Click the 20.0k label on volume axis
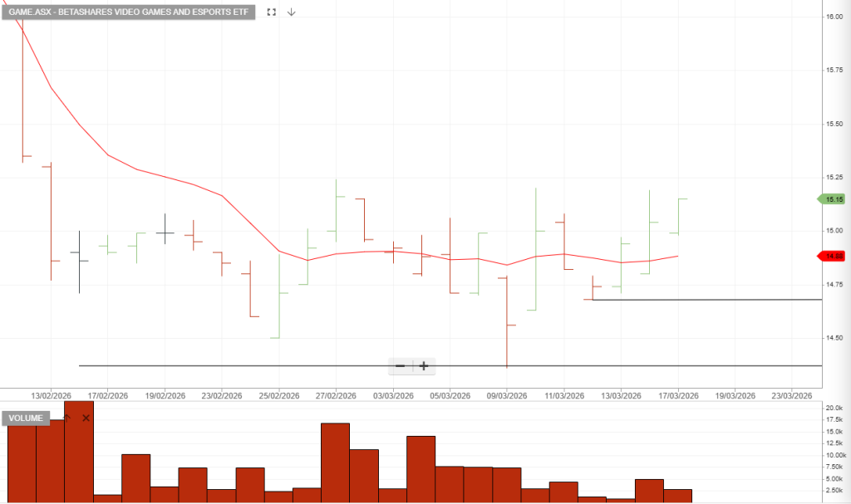 point(835,409)
